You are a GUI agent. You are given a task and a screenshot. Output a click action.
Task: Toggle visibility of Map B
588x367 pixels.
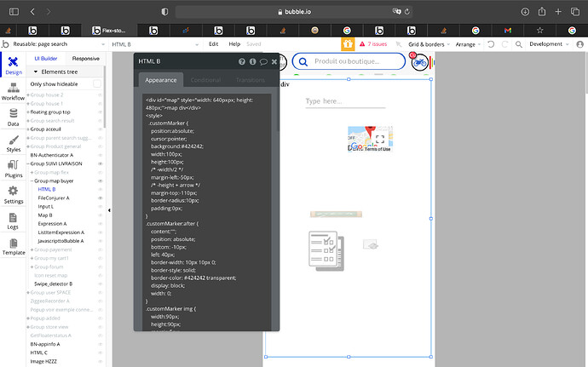(x=100, y=215)
